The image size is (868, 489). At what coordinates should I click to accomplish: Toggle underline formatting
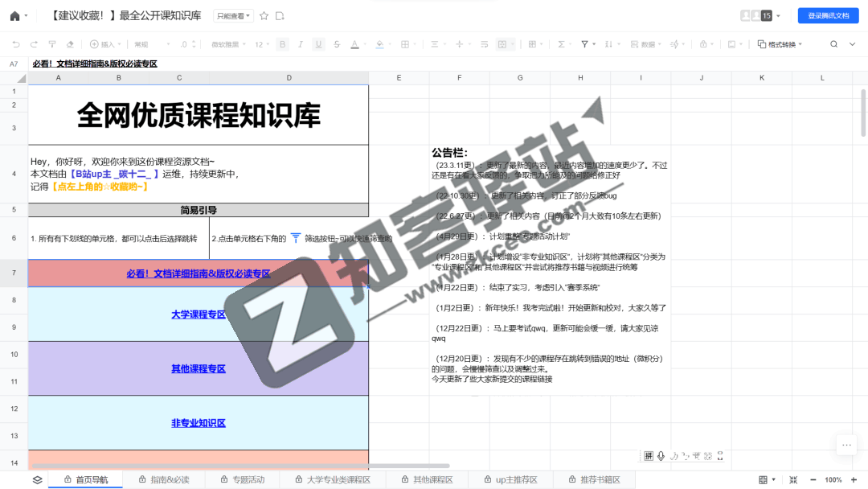[317, 43]
